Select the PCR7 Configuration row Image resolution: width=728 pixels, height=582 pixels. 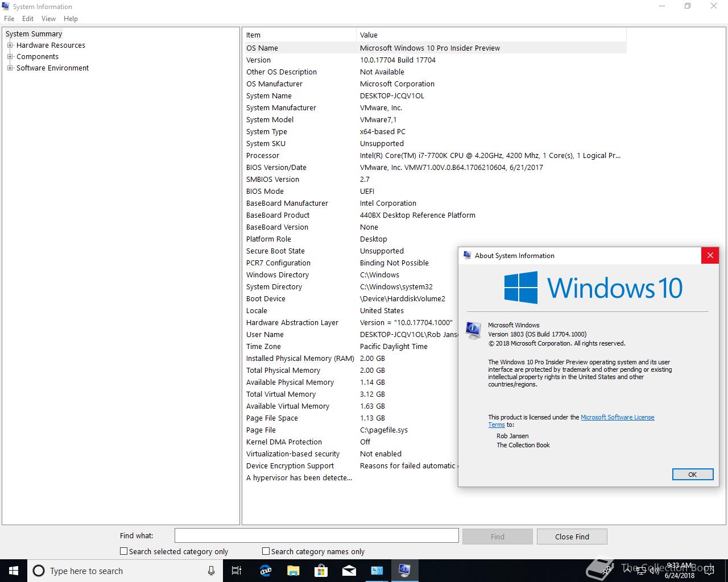point(351,263)
